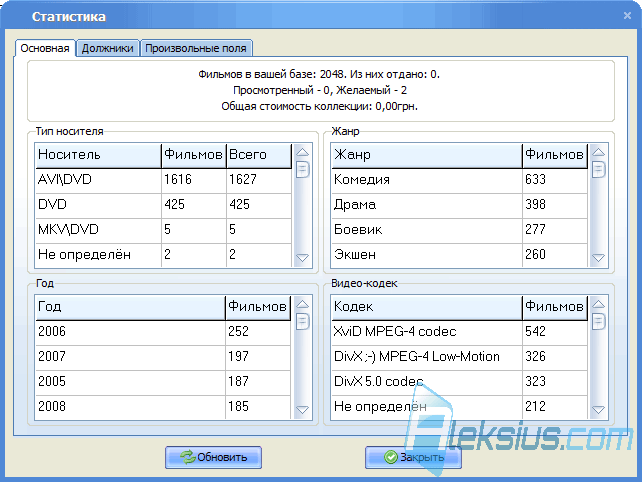This screenshot has height=482, width=642.
Task: Select Не определён row in codec table
Action: point(459,407)
